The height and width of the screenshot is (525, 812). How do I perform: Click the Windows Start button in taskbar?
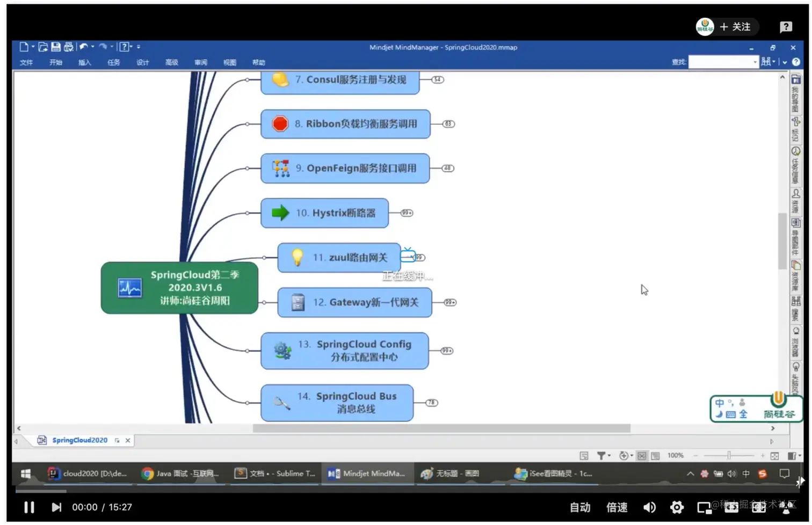[26, 473]
